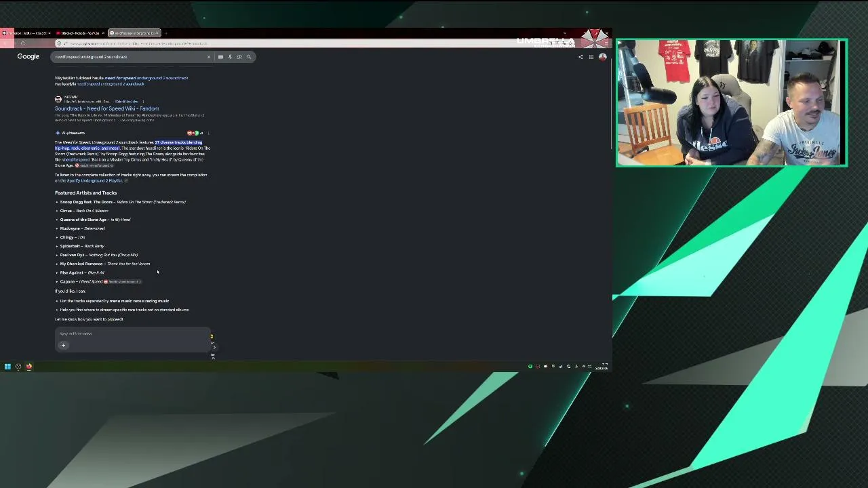This screenshot has width=868, height=488.
Task: Click the Google search query field
Action: [129, 57]
